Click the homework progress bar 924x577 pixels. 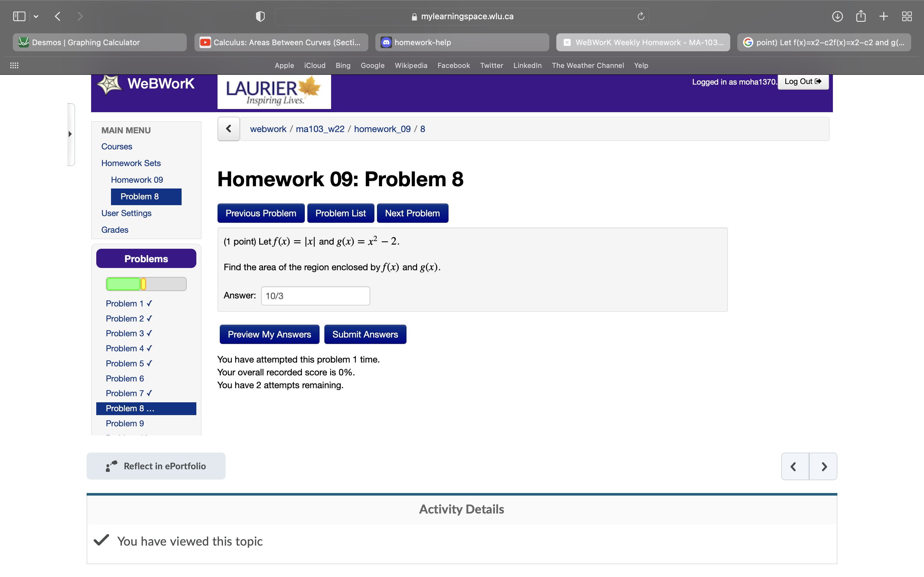pyautogui.click(x=146, y=284)
